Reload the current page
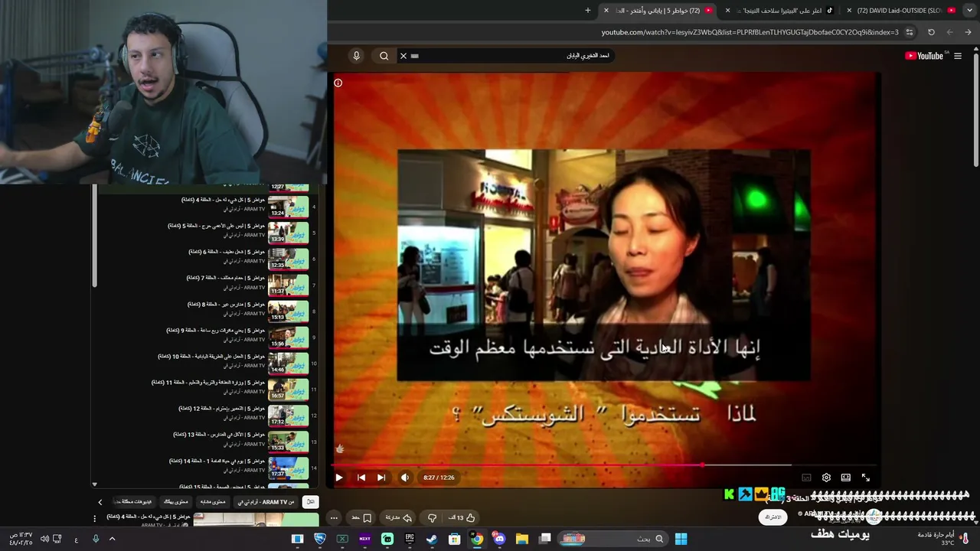The image size is (980, 551). coord(931,32)
